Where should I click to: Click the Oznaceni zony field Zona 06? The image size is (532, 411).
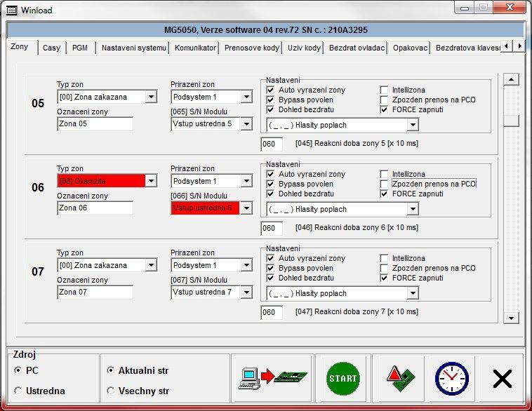click(95, 208)
